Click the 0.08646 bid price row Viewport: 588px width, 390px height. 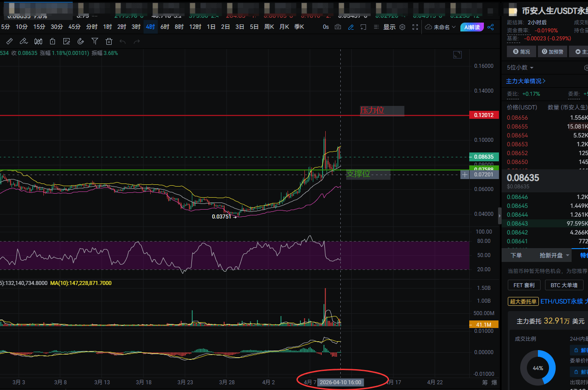click(547, 197)
